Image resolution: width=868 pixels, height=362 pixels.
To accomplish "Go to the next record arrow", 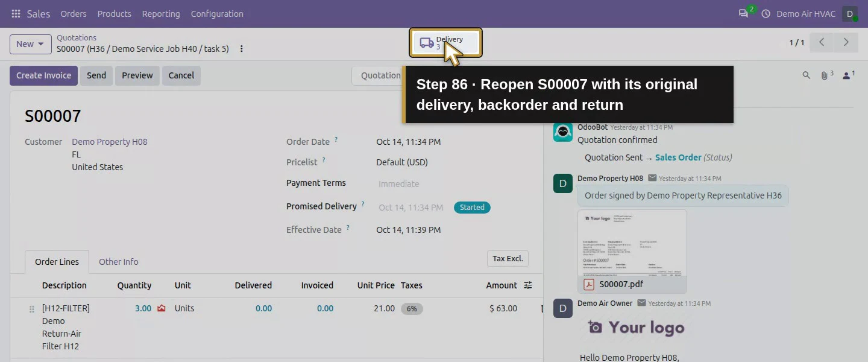I will click(x=846, y=42).
